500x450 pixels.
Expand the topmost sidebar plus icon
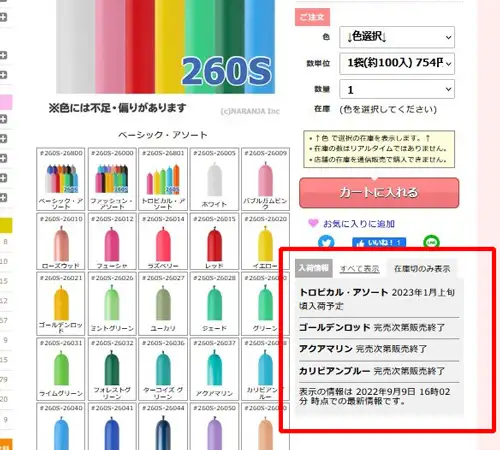tap(3, 17)
